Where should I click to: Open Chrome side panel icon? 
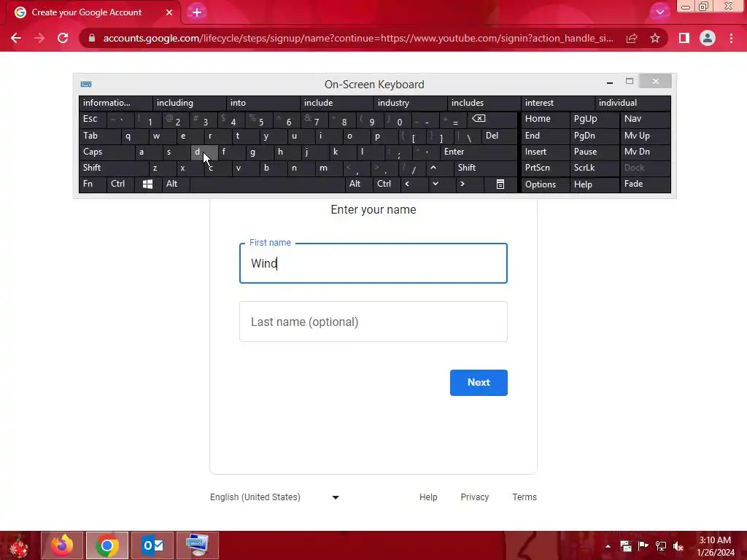(684, 38)
